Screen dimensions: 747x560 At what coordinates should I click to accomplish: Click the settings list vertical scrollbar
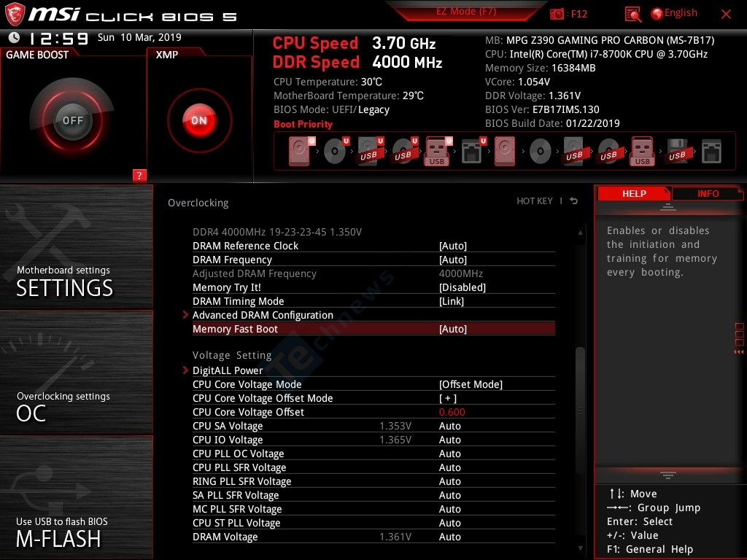tap(581, 386)
